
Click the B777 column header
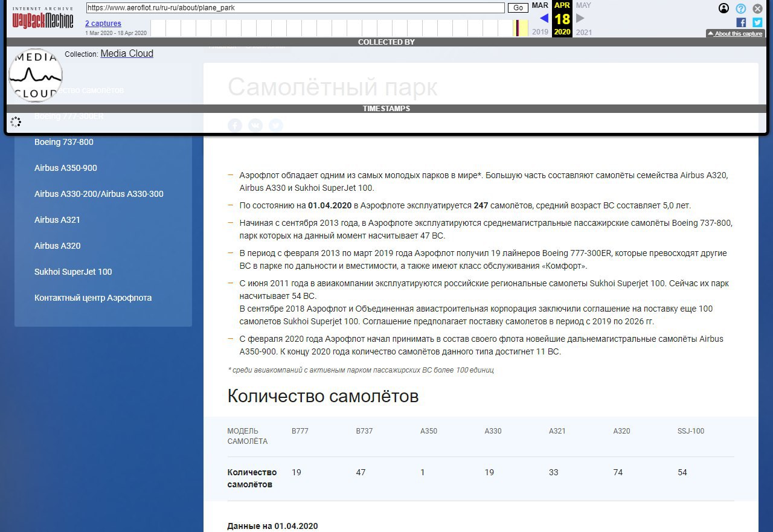300,431
